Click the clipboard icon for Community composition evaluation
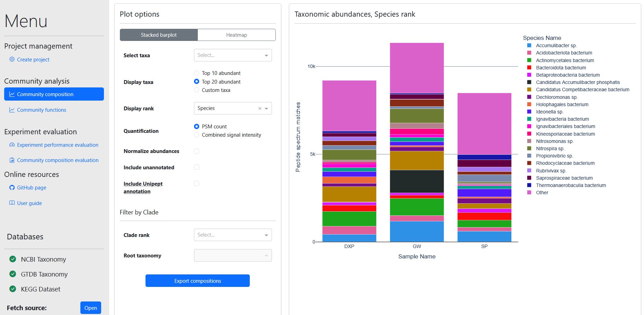 point(12,160)
